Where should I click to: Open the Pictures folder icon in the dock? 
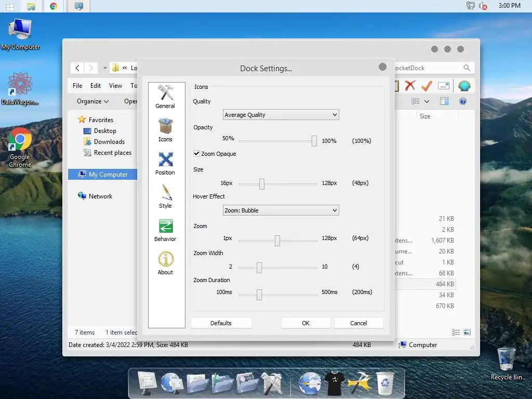coord(247,383)
